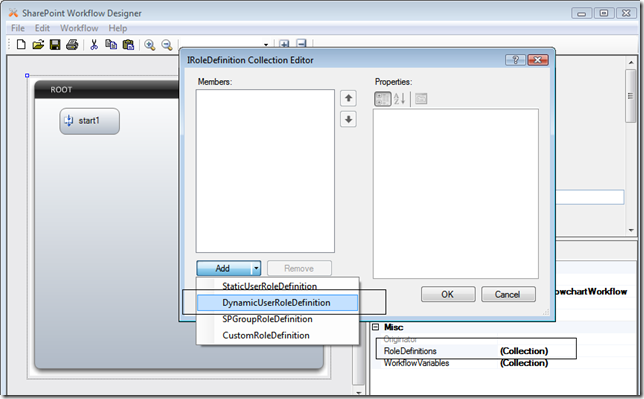Image resolution: width=644 pixels, height=399 pixels.
Task: Click the Save floppy disk icon
Action: (x=55, y=44)
